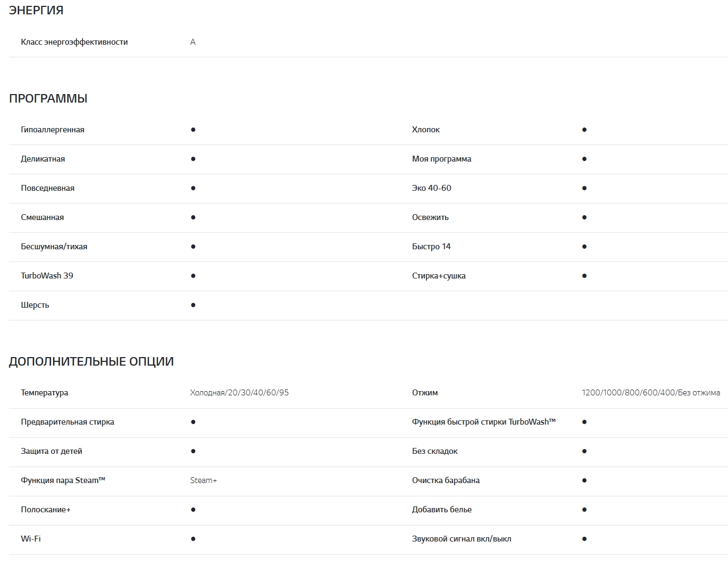728x567 pixels.
Task: Click the ПРОГРАММЫ section heading
Action: click(x=48, y=98)
